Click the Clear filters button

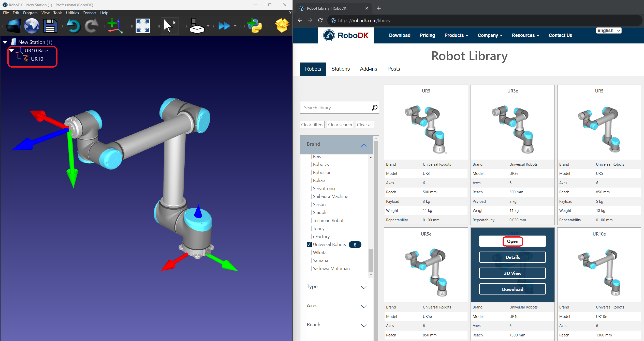[312, 125]
